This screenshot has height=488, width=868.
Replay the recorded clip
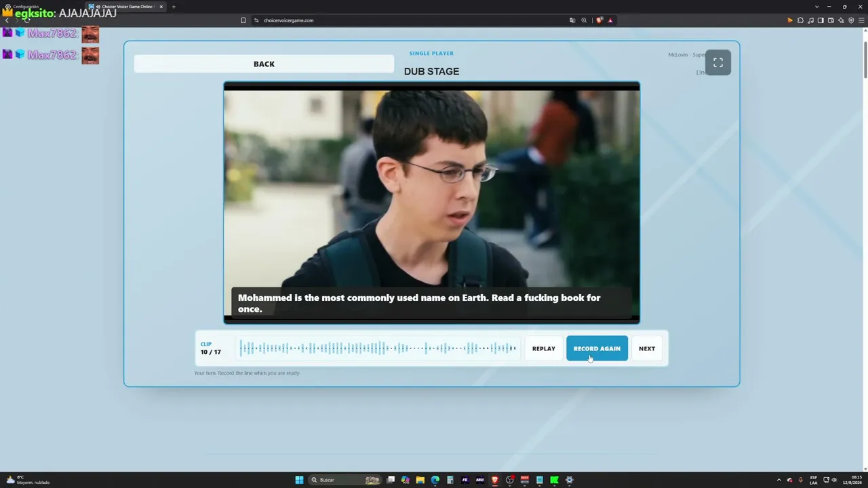pyautogui.click(x=543, y=348)
